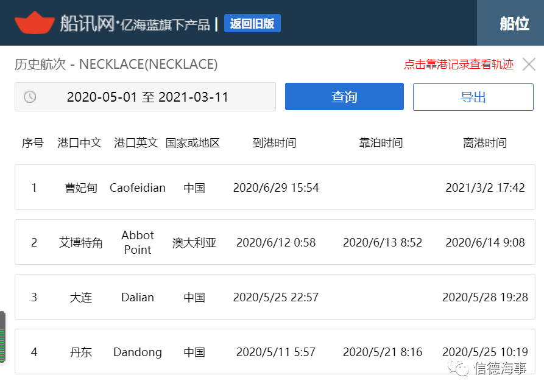
Task: Click arrival time 2020/6/12 0:58
Action: tap(276, 242)
